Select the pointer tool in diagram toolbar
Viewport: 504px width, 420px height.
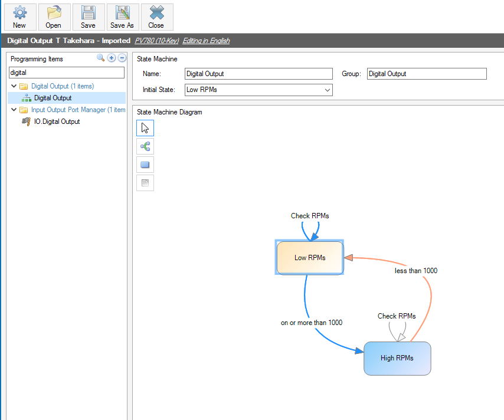[x=145, y=128]
